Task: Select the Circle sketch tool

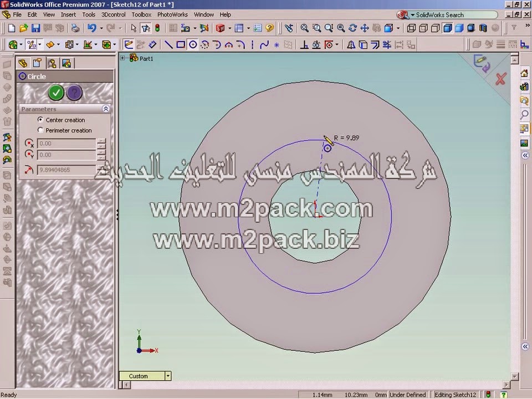Action: [x=193, y=44]
